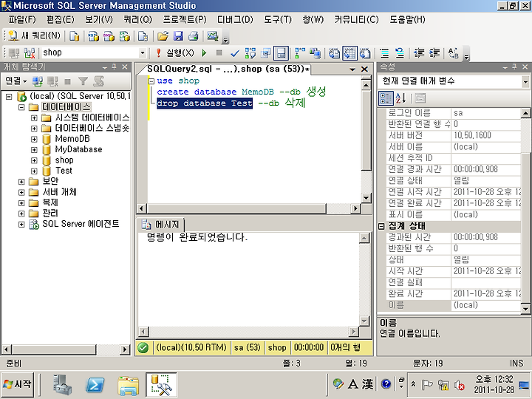Click the Open File folder icon

click(x=163, y=35)
